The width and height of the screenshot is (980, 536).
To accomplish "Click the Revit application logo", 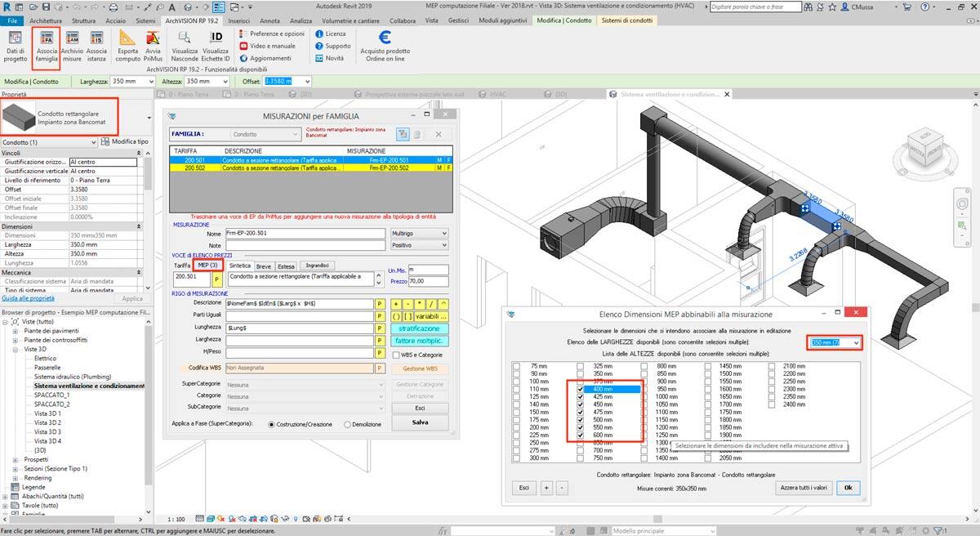I will (7, 6).
